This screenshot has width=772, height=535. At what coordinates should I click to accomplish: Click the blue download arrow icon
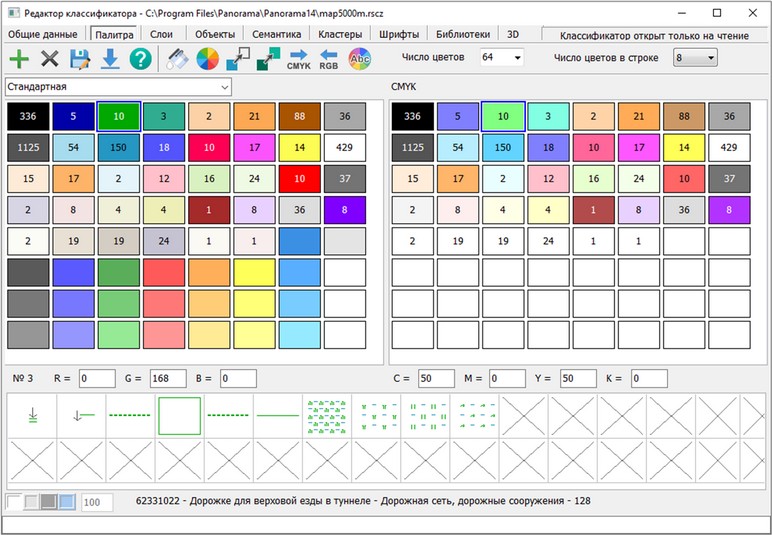click(110, 60)
